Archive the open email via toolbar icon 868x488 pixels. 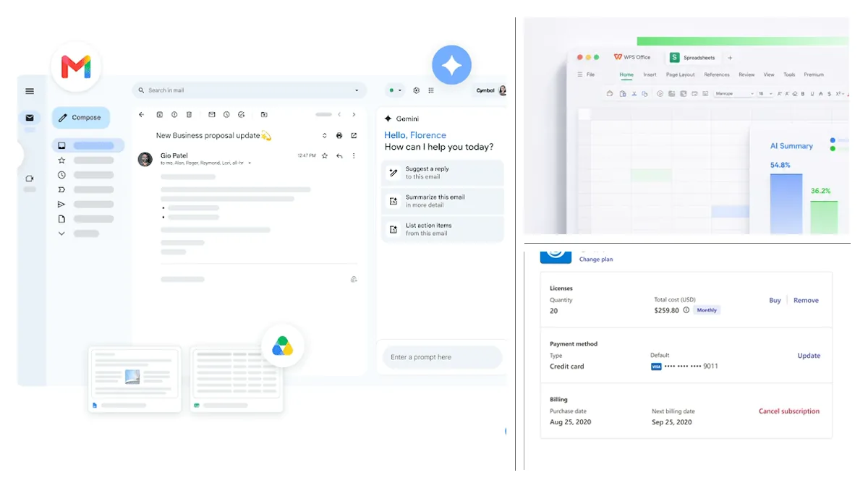coord(160,114)
